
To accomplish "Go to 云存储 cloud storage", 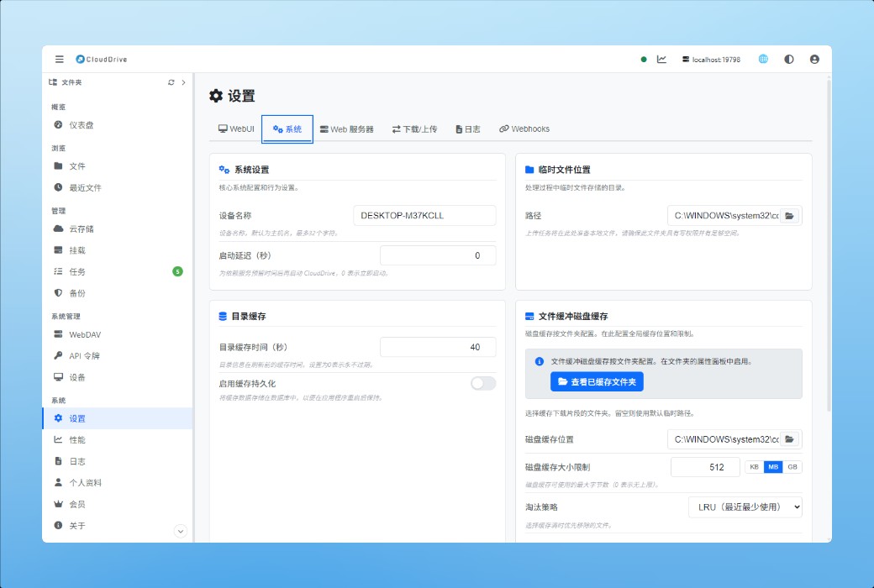I will pos(118,229).
